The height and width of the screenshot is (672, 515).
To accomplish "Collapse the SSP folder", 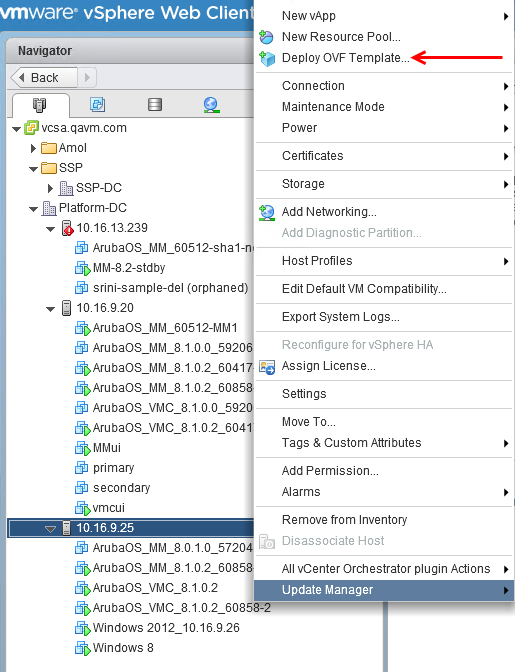I will tap(33, 169).
